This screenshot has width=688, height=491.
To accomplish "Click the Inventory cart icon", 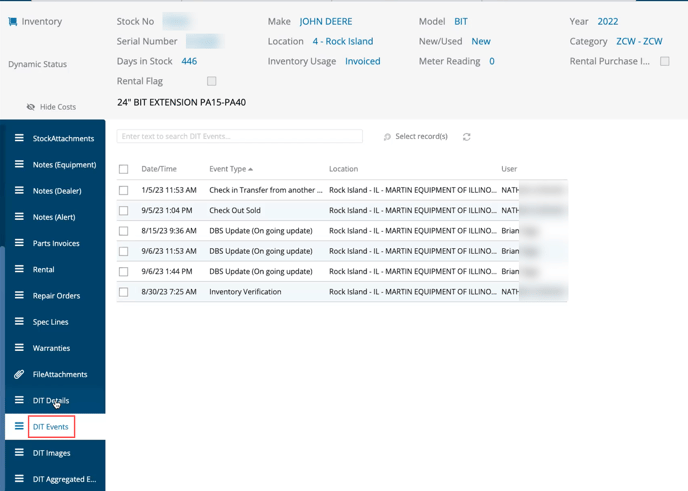I will [12, 21].
